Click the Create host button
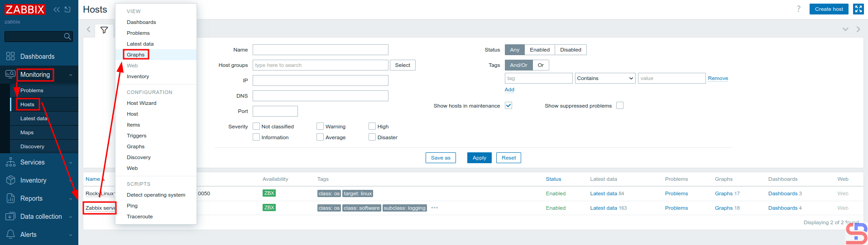Screen dimensions: 868x245 coord(829,9)
